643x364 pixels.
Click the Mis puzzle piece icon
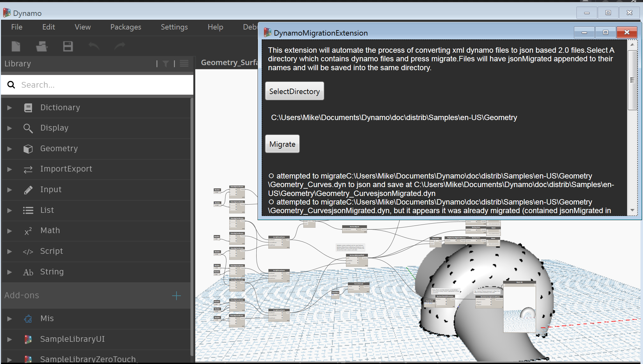(x=28, y=319)
